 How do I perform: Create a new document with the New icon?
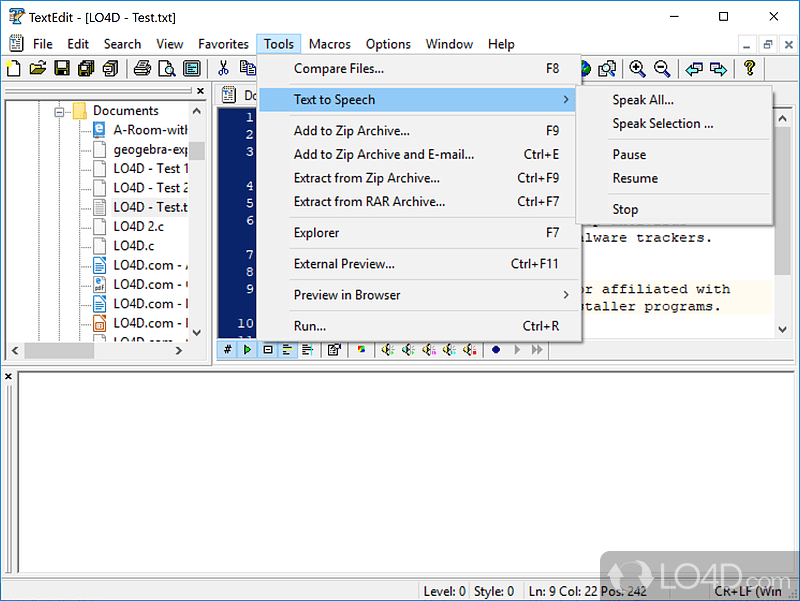(14, 68)
